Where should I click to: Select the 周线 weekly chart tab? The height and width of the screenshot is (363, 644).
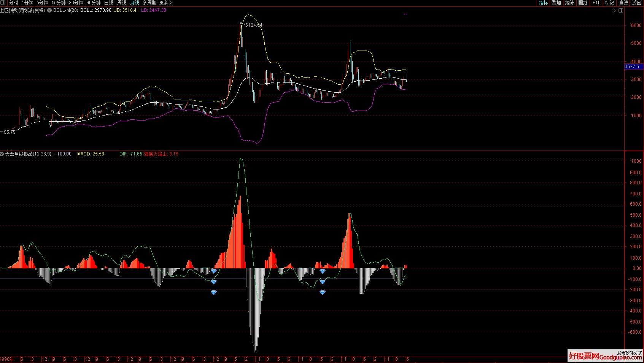[x=121, y=3]
